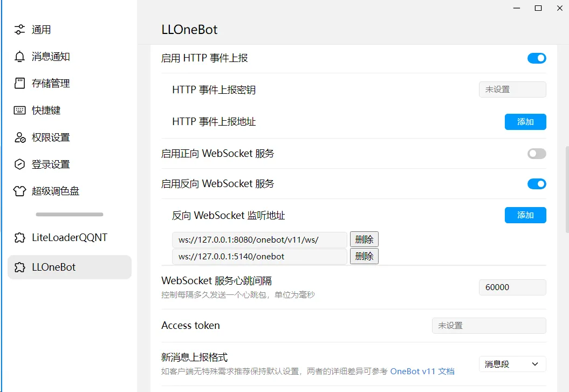This screenshot has width=569, height=392.
Task: Open the 消息段 format dropdown
Action: 512,364
